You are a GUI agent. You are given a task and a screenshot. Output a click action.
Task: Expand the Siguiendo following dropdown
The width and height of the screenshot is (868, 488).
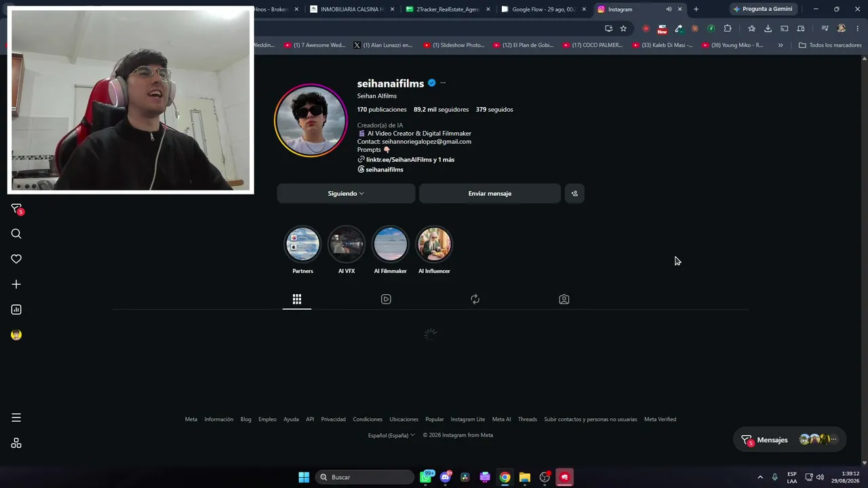pos(346,193)
